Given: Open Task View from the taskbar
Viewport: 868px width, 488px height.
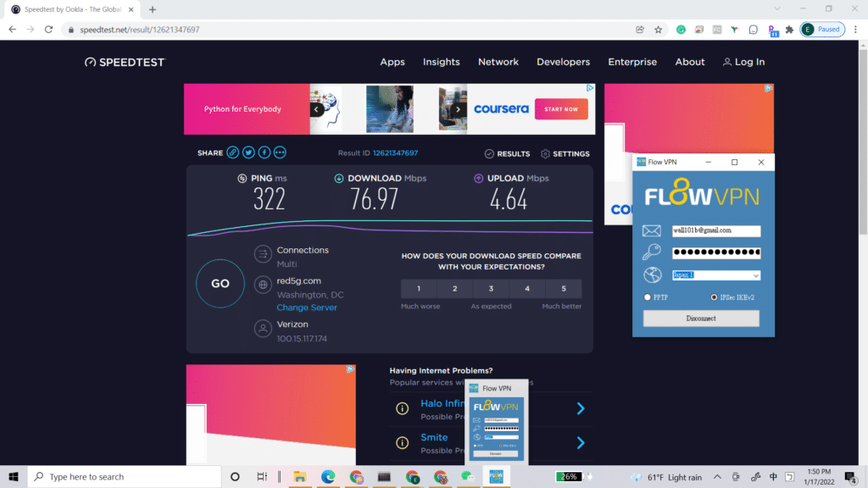Looking at the screenshot, I should click(262, 476).
